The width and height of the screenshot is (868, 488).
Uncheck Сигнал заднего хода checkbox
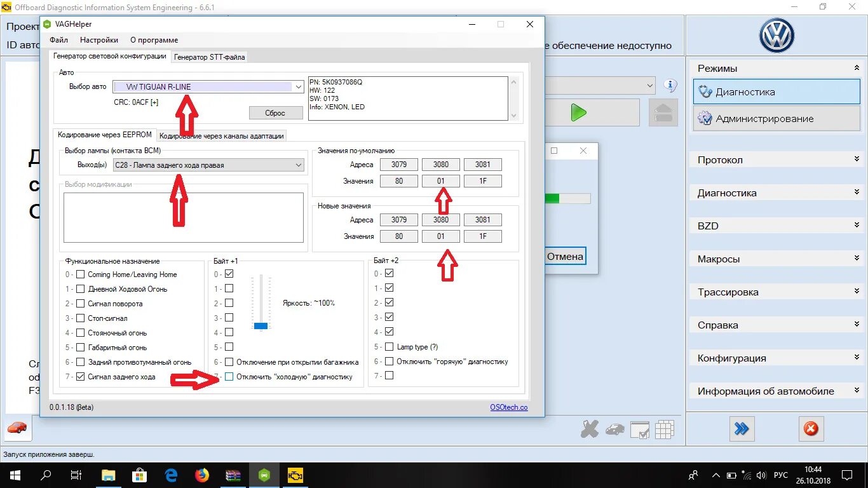tap(81, 377)
